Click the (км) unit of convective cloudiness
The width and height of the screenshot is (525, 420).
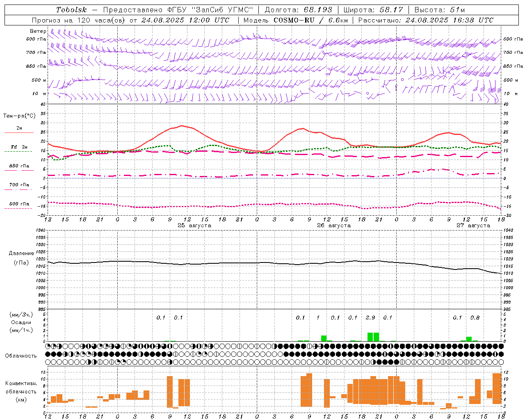point(21,399)
